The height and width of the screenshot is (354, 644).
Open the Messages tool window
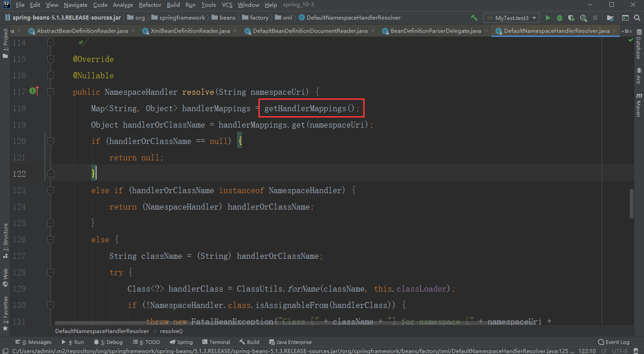[33, 342]
